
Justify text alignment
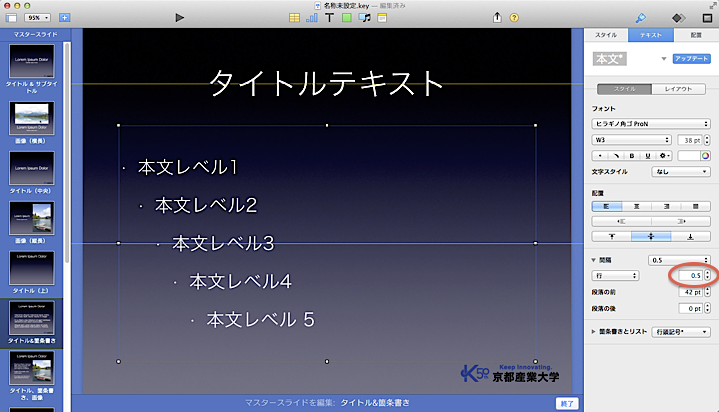click(696, 206)
